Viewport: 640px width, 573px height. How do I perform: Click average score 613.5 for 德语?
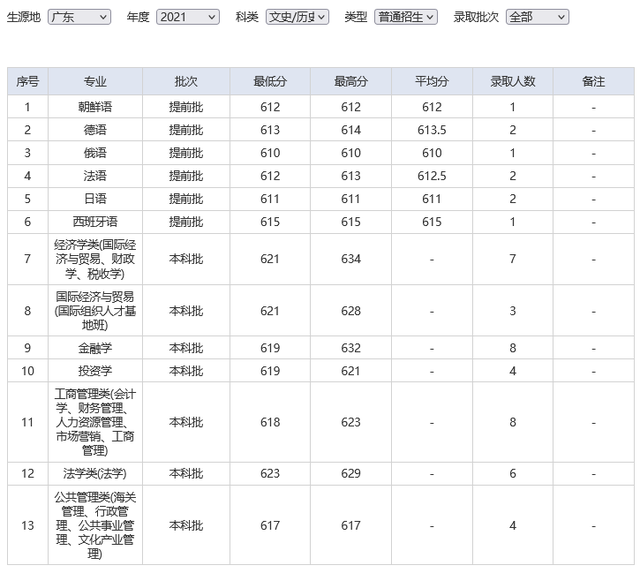point(431,130)
